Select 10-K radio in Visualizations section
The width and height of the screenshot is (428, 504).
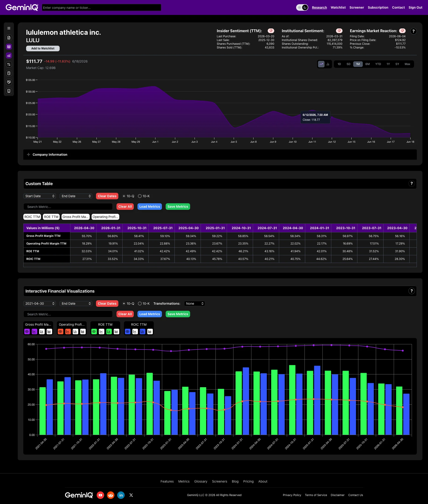[140, 304]
